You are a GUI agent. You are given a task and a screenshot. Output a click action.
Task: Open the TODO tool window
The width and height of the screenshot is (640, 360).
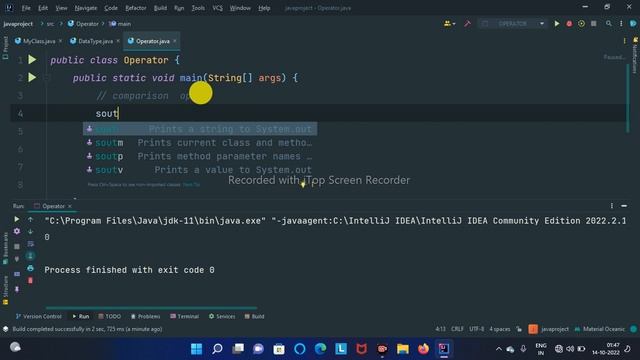pos(109,316)
